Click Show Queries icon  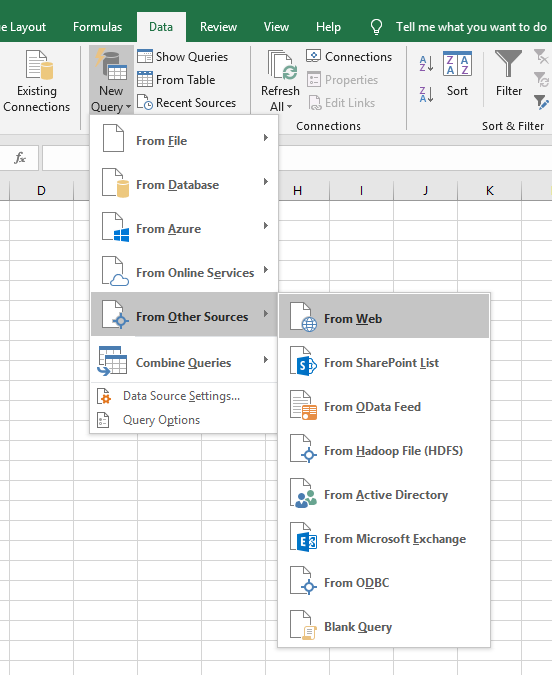(x=145, y=56)
